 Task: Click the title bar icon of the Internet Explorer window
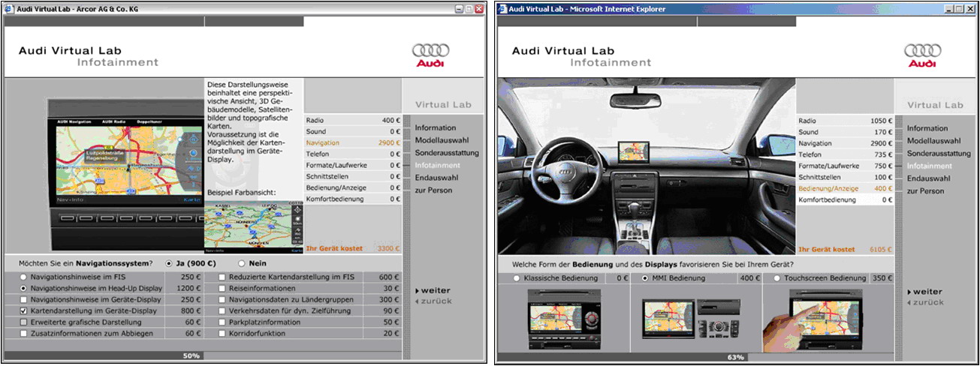(502, 9)
